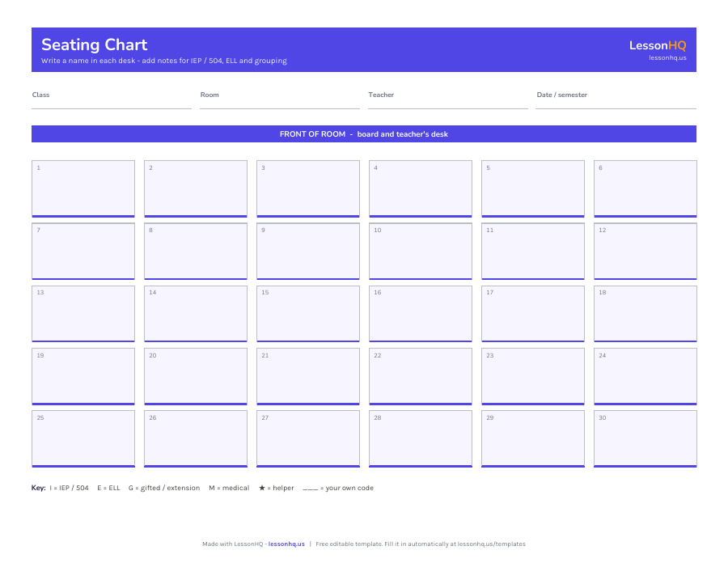This screenshot has height=563, width=728.
Task: Select desk 27
Action: pyautogui.click(x=308, y=438)
